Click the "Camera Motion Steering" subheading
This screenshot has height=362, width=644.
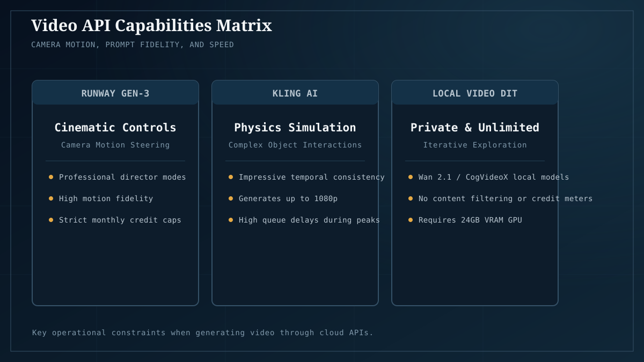115,145
